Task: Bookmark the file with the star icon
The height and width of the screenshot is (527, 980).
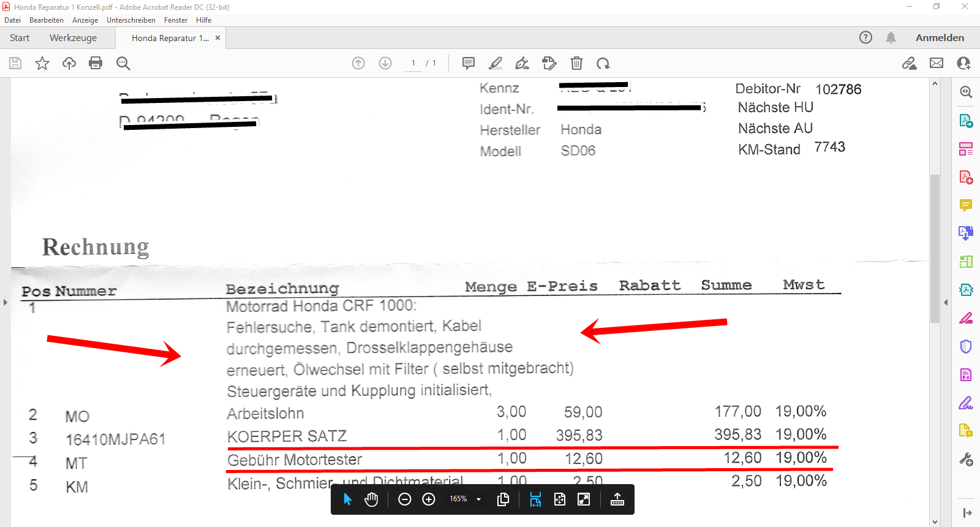Action: 42,63
